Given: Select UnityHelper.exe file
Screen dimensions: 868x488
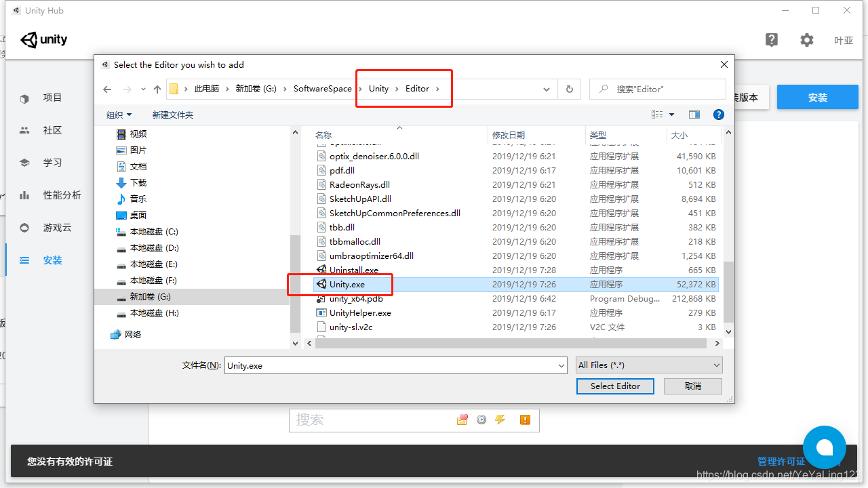Looking at the screenshot, I should click(360, 312).
